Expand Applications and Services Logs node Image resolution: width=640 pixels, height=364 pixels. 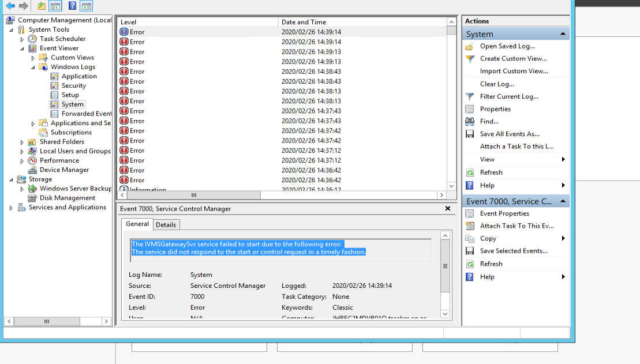click(x=33, y=123)
